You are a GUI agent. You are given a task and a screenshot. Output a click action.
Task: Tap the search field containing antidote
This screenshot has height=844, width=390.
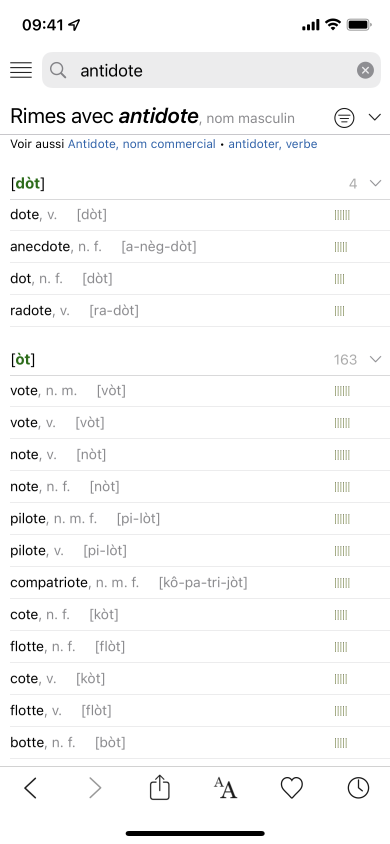(x=211, y=70)
